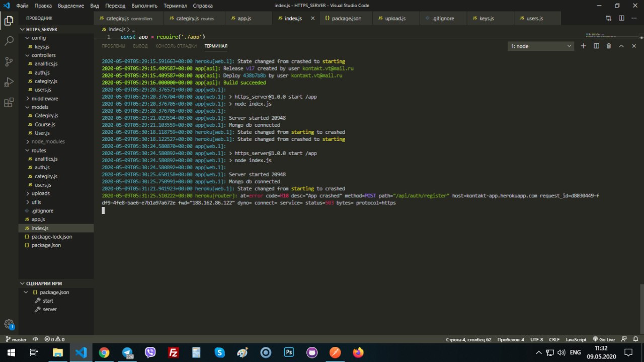The height and width of the screenshot is (362, 644).
Task: Open the Переход menu
Action: [115, 6]
